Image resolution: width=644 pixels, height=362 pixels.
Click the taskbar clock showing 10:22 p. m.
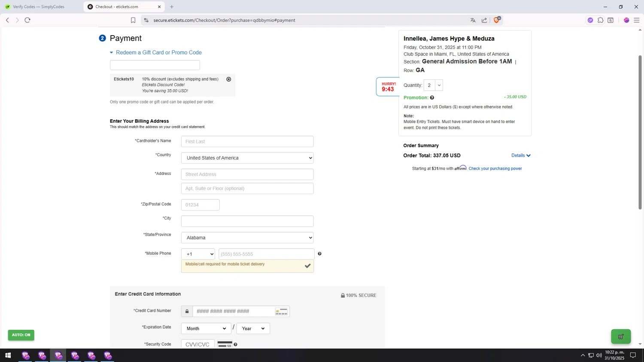[614, 355]
